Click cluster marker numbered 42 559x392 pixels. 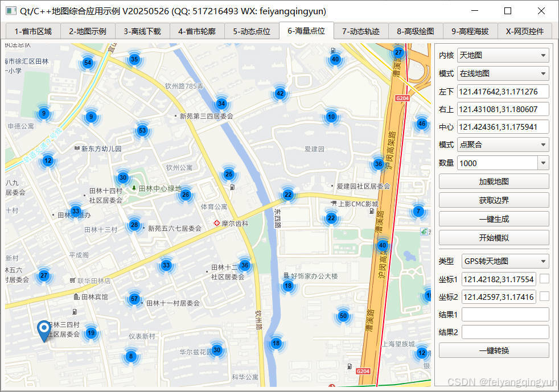coord(280,94)
